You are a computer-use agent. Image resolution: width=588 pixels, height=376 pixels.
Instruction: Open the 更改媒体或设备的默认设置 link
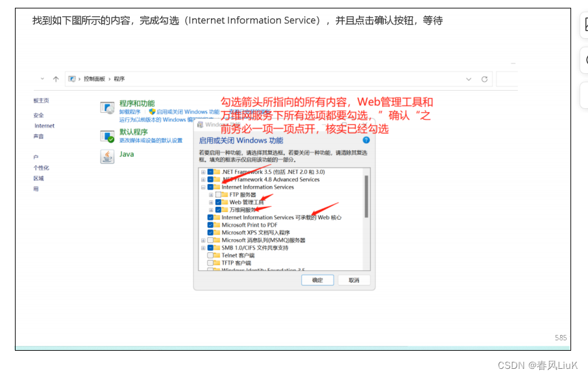pos(151,141)
